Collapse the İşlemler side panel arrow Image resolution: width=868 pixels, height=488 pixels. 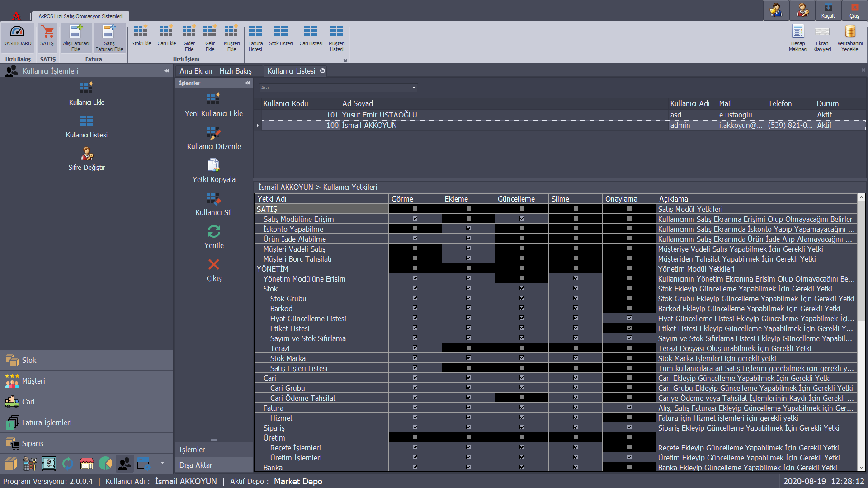(247, 83)
